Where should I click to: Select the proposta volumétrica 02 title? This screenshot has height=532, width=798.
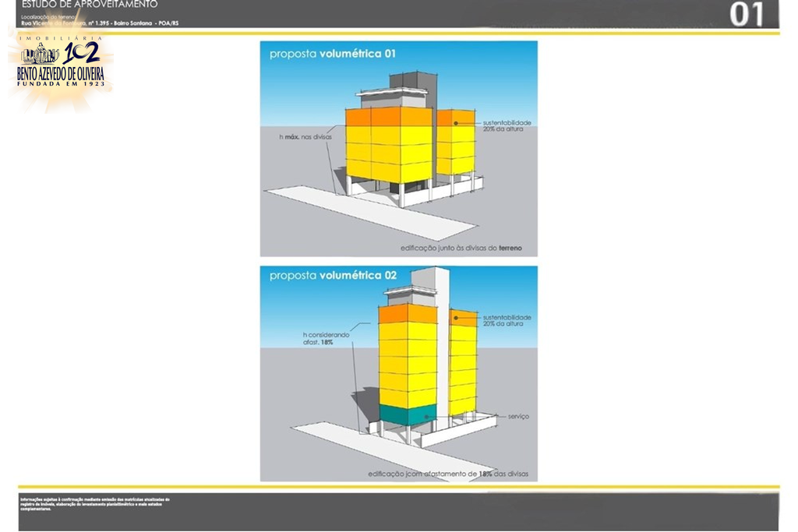click(333, 276)
